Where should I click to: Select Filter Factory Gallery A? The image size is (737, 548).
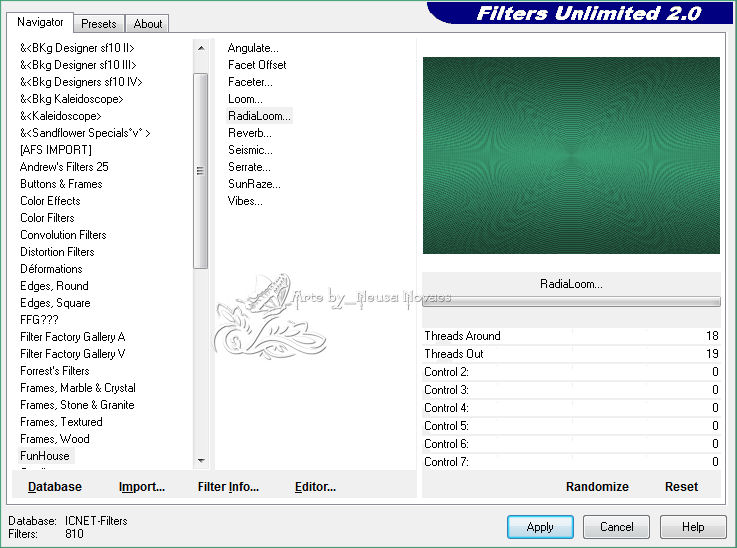click(72, 337)
